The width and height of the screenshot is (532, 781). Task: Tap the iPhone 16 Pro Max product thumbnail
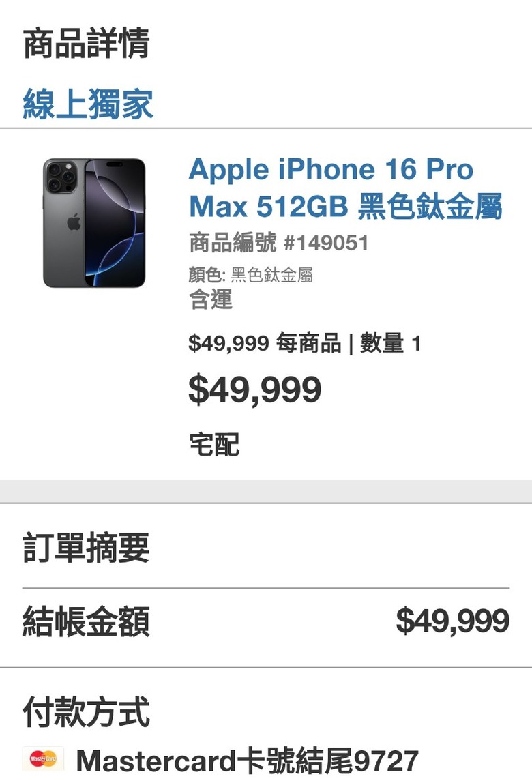tap(94, 222)
